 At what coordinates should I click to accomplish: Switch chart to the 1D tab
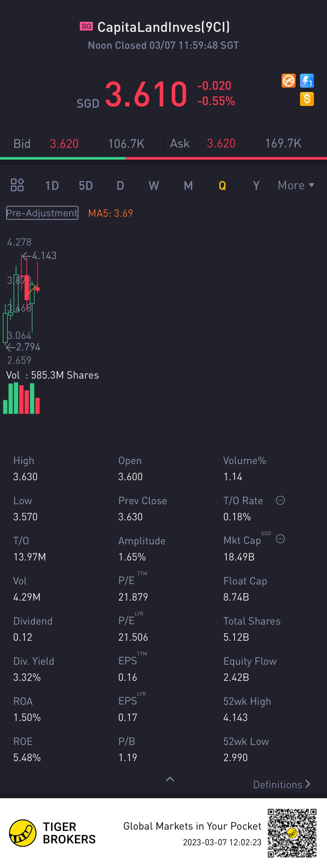coord(52,186)
